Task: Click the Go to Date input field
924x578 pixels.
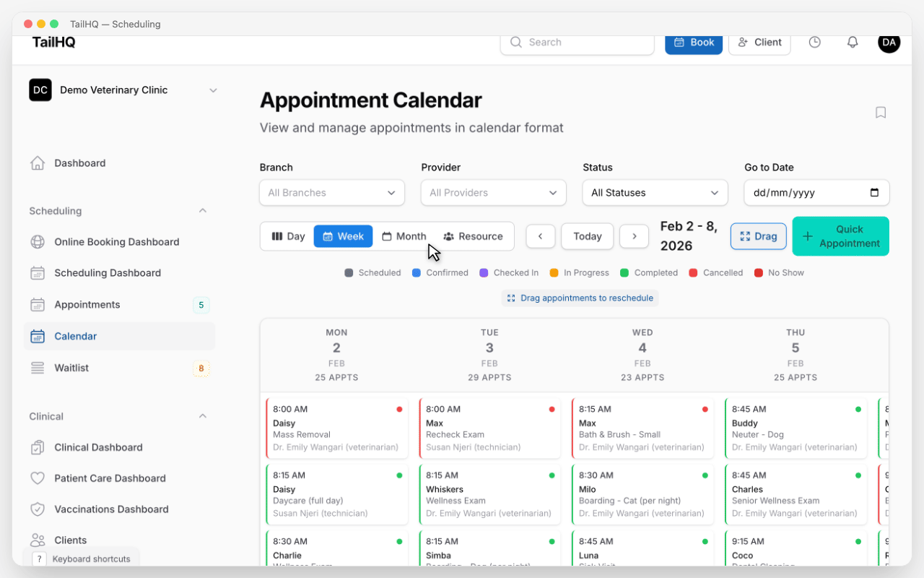Action: click(x=808, y=192)
